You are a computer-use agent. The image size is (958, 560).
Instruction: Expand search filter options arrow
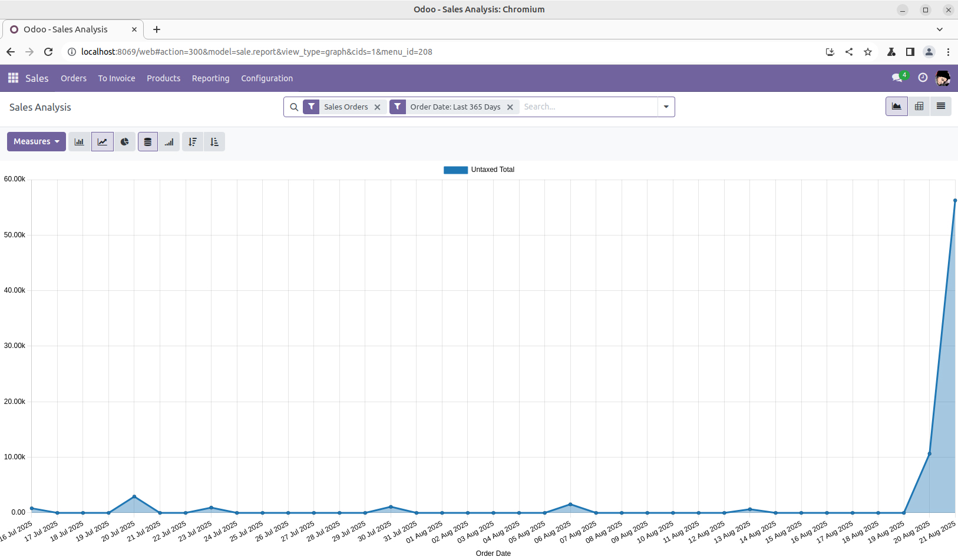(x=666, y=107)
